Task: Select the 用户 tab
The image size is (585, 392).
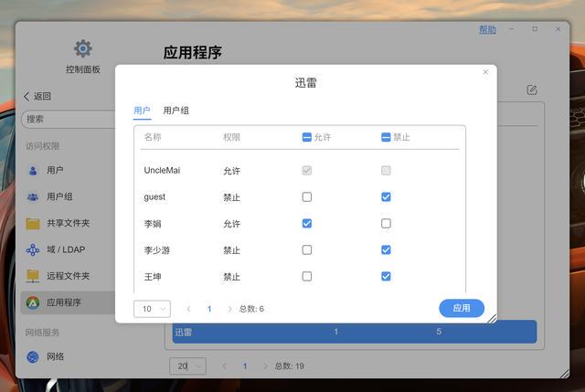Action: coord(142,111)
